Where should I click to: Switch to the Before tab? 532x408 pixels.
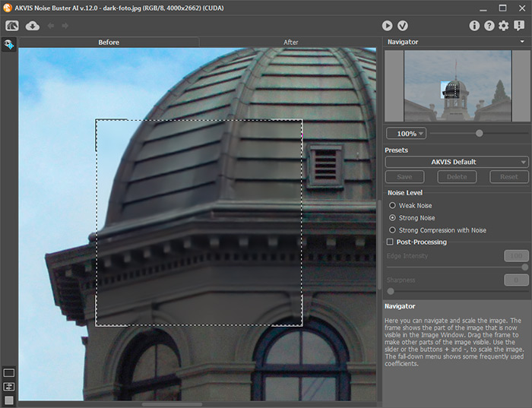109,43
